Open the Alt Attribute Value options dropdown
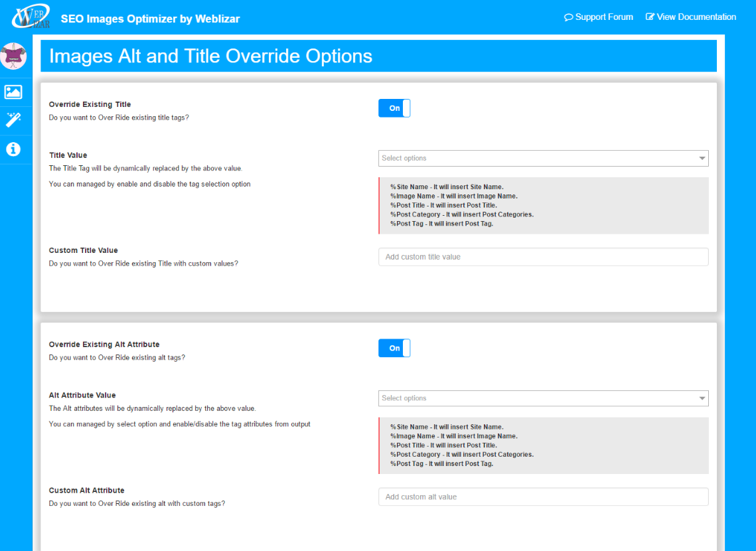Viewport: 756px width, 551px height. click(x=543, y=398)
